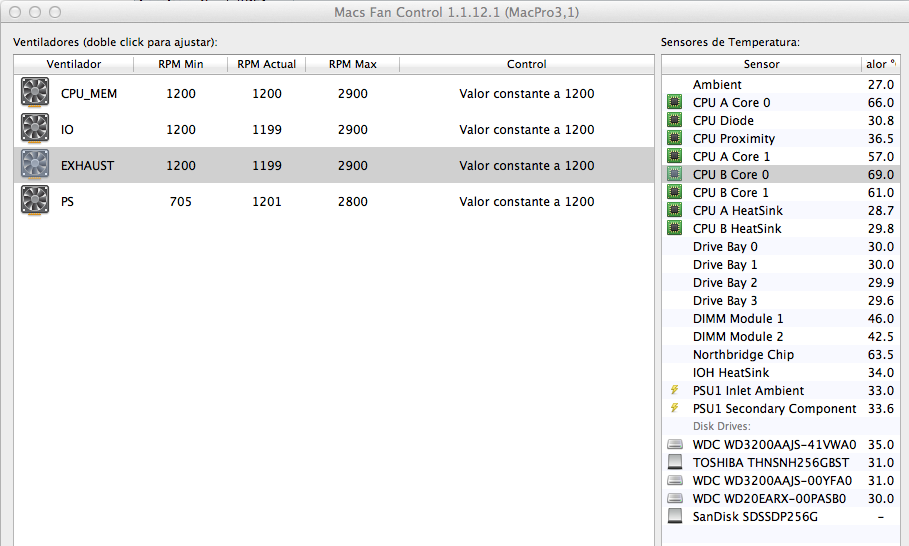Click the CPU B HeatSink chip icon
The width and height of the screenshot is (909, 546).
pos(674,228)
